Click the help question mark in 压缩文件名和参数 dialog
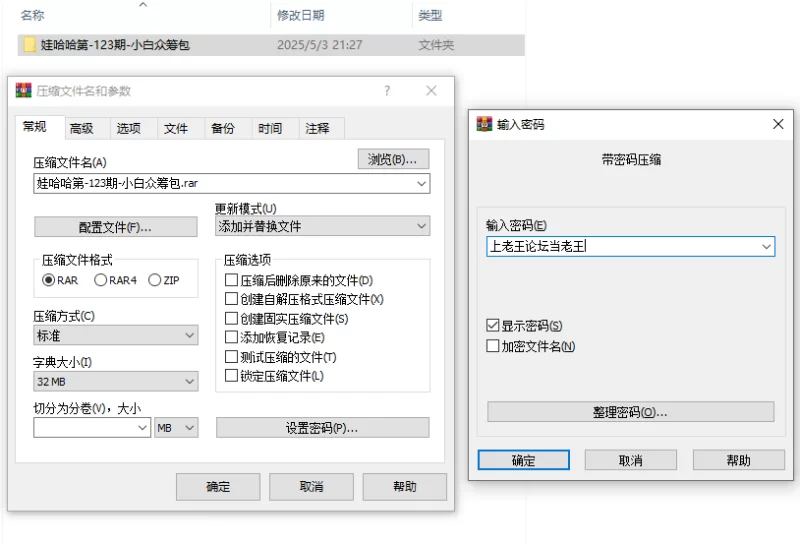The width and height of the screenshot is (800, 543). (387, 91)
